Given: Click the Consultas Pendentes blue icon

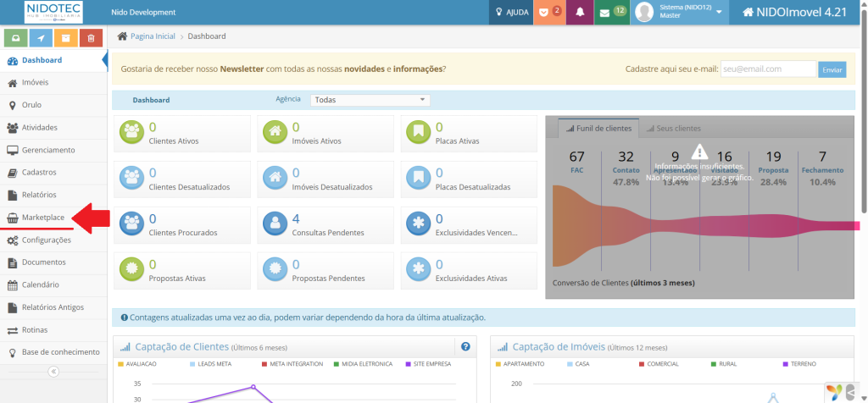Looking at the screenshot, I should click(274, 223).
